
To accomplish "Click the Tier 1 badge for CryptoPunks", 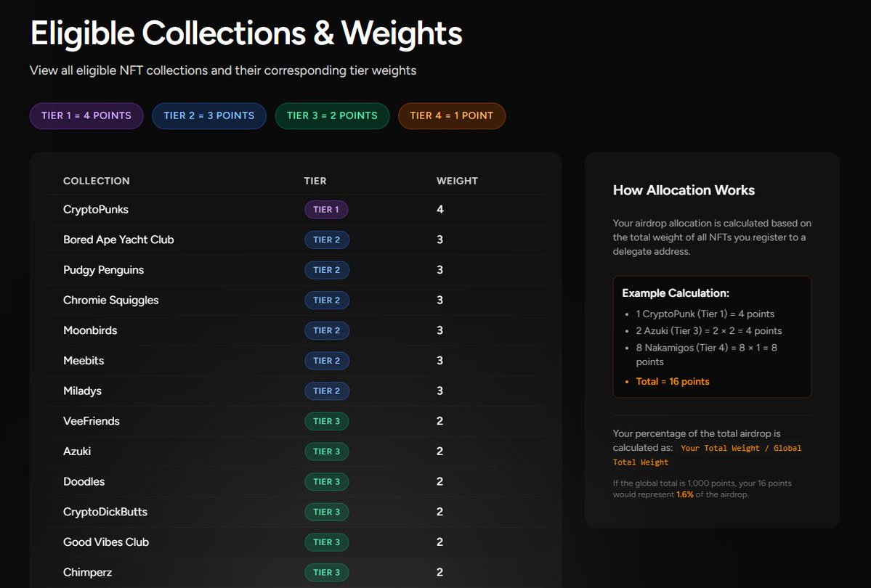I will (x=326, y=209).
